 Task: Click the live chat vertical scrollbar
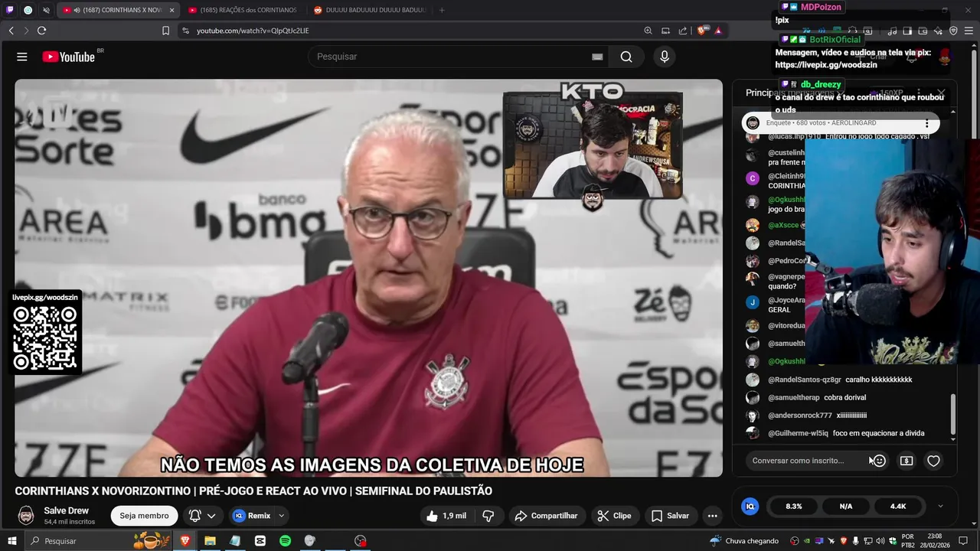pyautogui.click(x=953, y=413)
